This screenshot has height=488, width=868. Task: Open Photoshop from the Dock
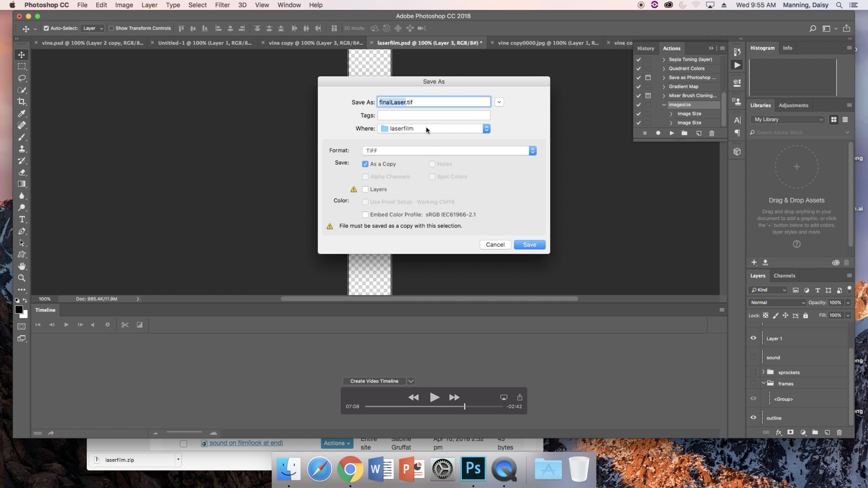pyautogui.click(x=473, y=469)
